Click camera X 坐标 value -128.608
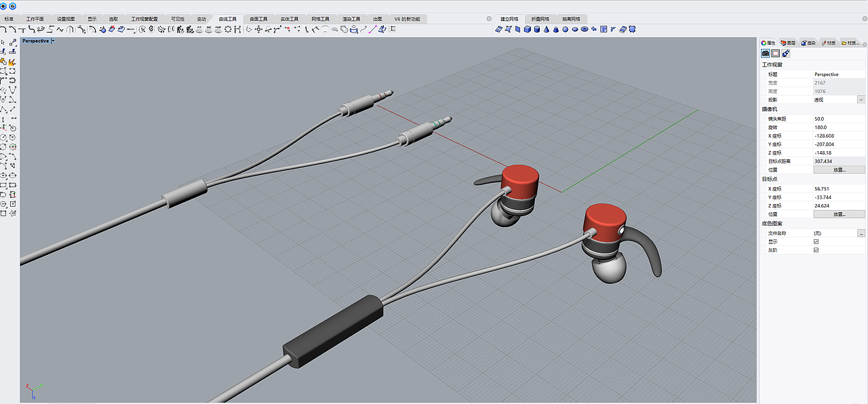The image size is (868, 404). coord(839,136)
